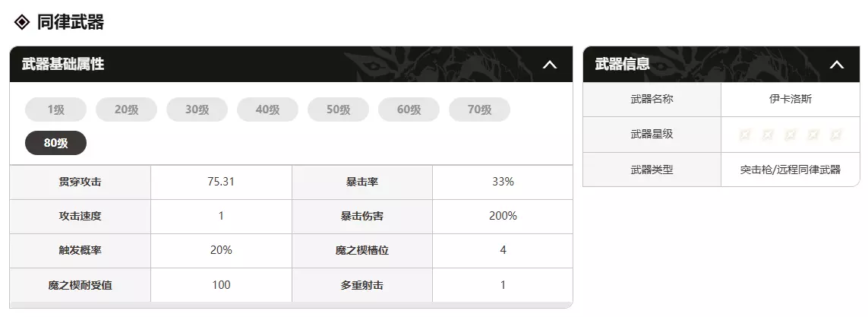Click the weapon name 伊卡洛斯
The height and width of the screenshot is (317, 868).
(x=790, y=99)
